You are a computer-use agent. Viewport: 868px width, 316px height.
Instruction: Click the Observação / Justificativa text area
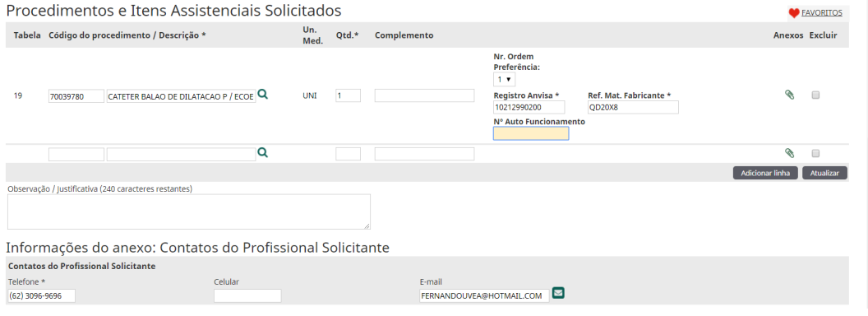(x=189, y=211)
